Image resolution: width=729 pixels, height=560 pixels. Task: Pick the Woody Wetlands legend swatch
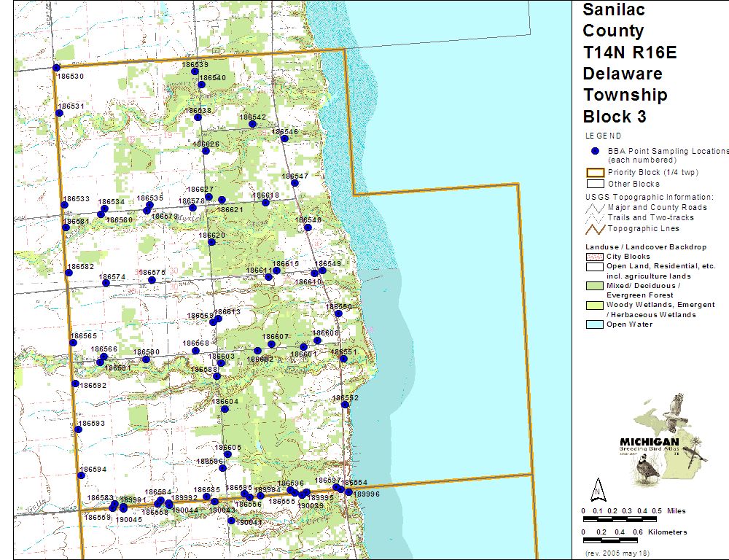[x=596, y=305]
